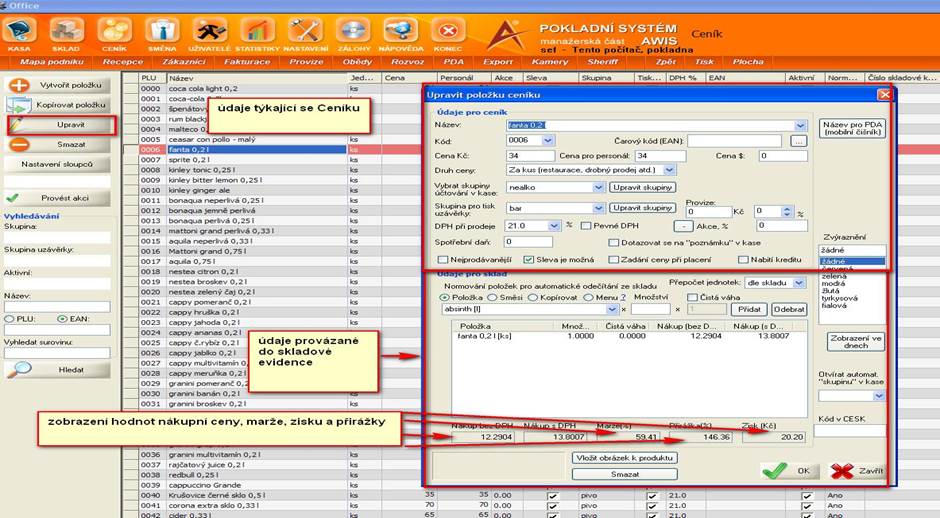The width and height of the screenshot is (940, 518).
Task: Enable the Čistá váha checkbox
Action: click(x=692, y=297)
